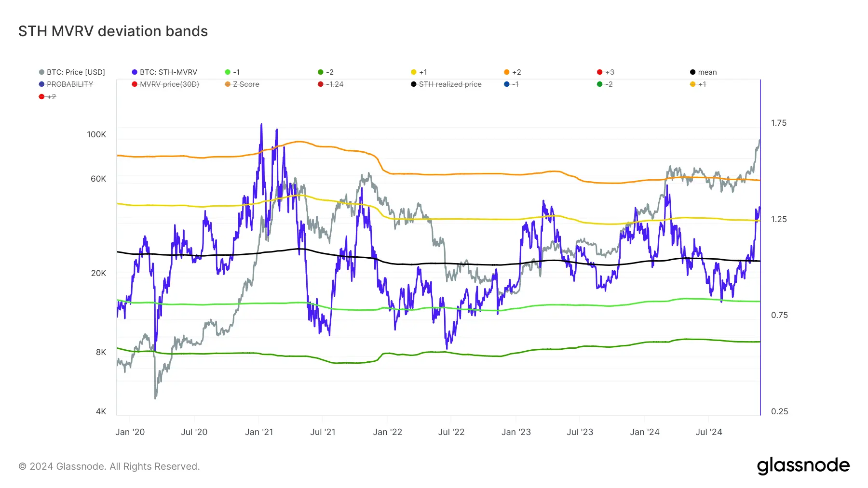868x488 pixels.
Task: Click the 4K price axis label
Action: click(101, 411)
